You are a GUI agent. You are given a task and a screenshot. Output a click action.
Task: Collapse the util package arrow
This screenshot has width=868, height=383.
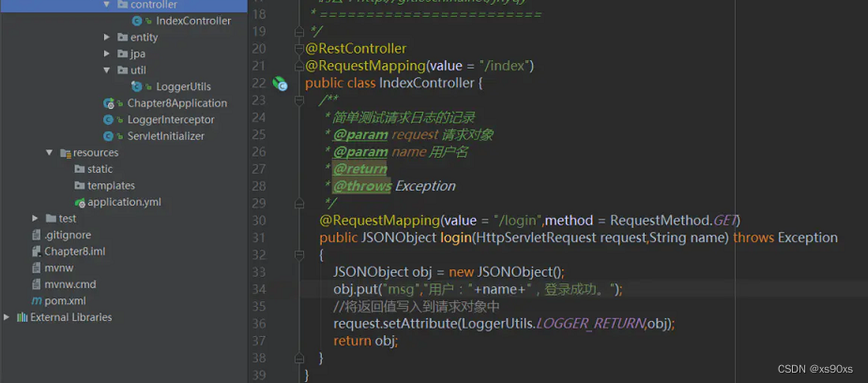(107, 70)
